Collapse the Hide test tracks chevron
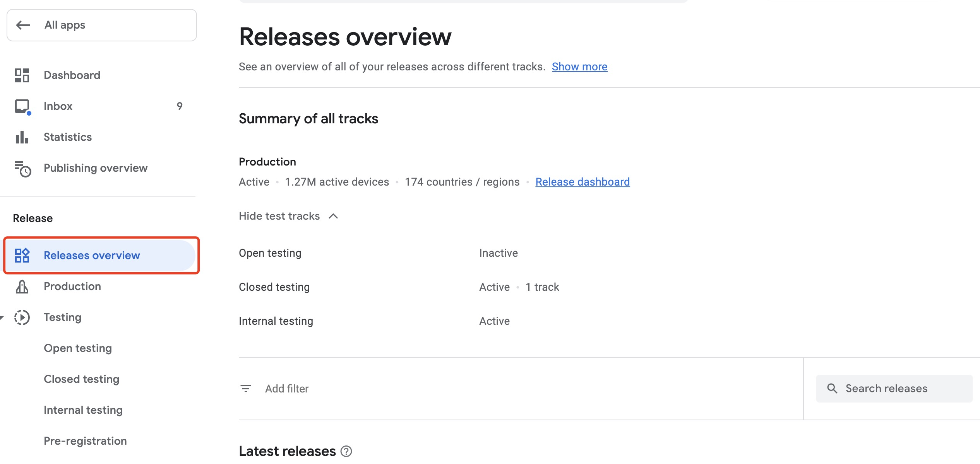Screen dimensions: 980x464 click(x=333, y=216)
